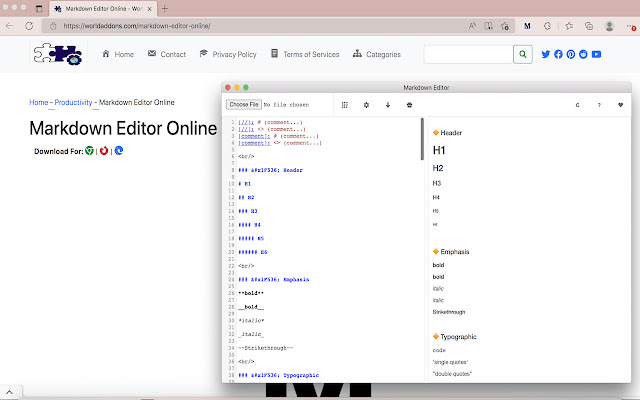The width and height of the screenshot is (640, 400).
Task: Download for Edge icon
Action: [119, 151]
